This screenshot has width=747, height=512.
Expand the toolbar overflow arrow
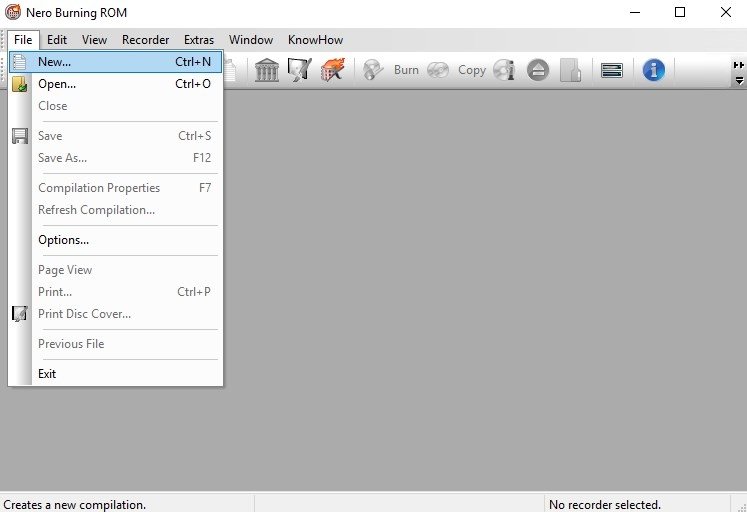[739, 80]
